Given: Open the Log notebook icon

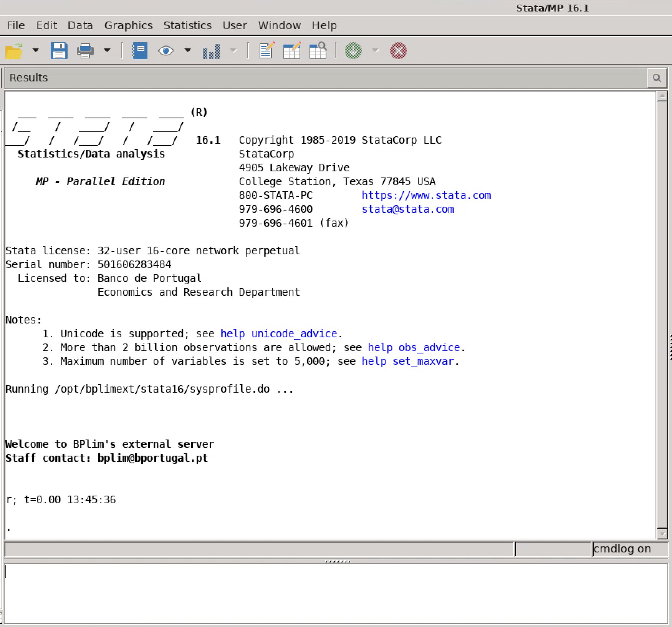Looking at the screenshot, I should [140, 51].
